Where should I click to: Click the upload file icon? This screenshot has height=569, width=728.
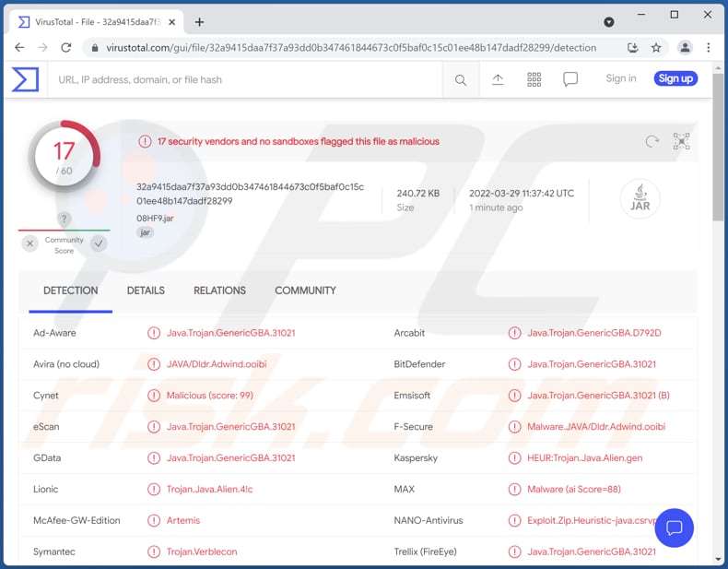click(498, 80)
